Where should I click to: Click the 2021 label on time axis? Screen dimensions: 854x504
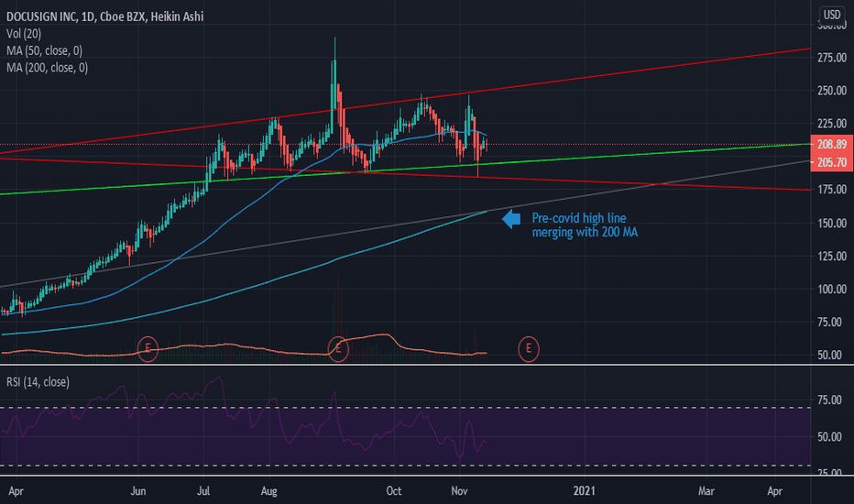(x=584, y=491)
